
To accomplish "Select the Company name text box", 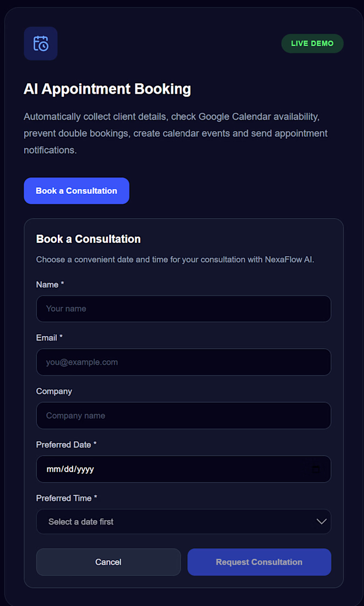I will (183, 415).
